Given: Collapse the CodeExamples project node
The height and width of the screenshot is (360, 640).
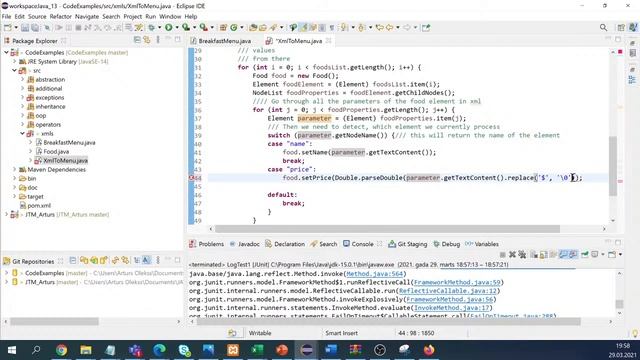Looking at the screenshot, I should click(x=7, y=53).
